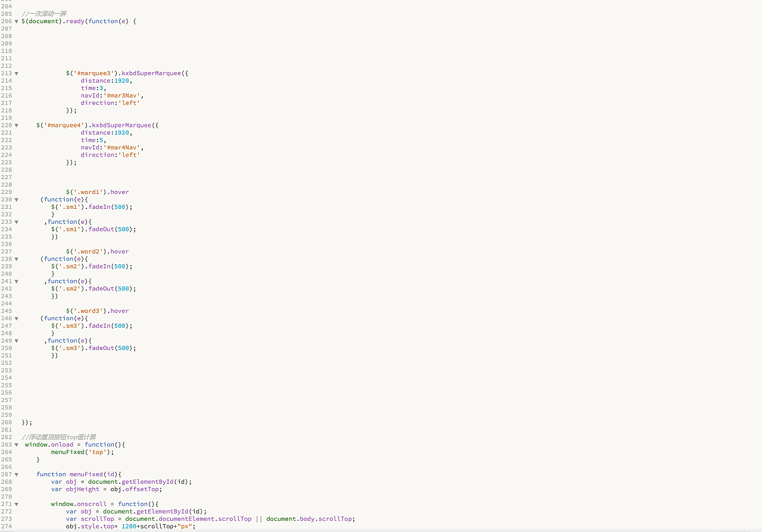Click the comment "//浮动置顶按钮top值计算"
This screenshot has height=532, width=762.
coord(59,437)
